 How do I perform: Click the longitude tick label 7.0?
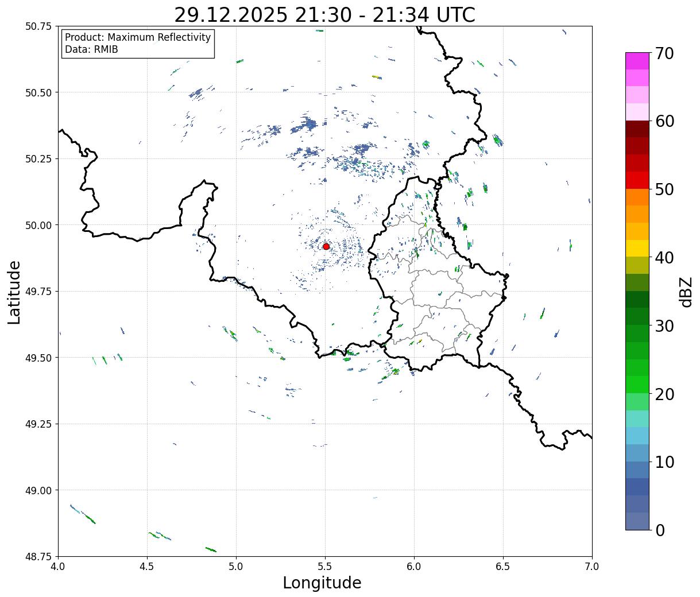click(x=592, y=567)
